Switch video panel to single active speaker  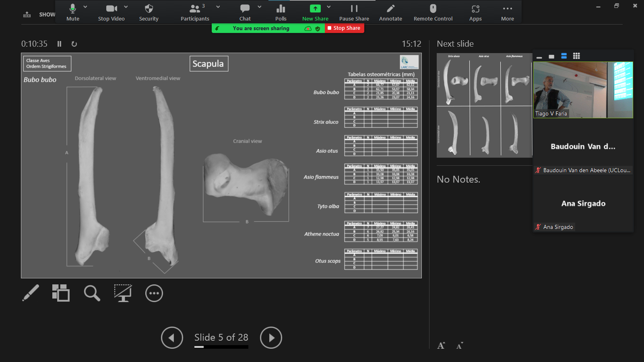coord(551,56)
